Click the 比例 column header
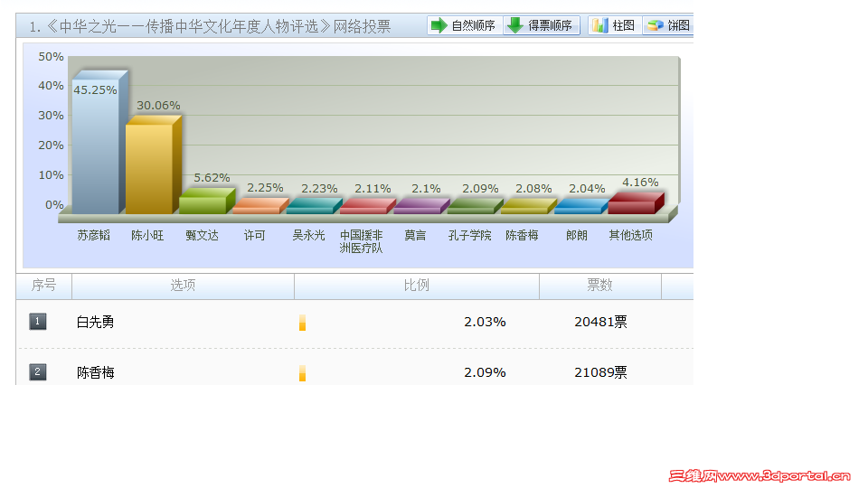The width and height of the screenshot is (868, 488). pyautogui.click(x=416, y=286)
